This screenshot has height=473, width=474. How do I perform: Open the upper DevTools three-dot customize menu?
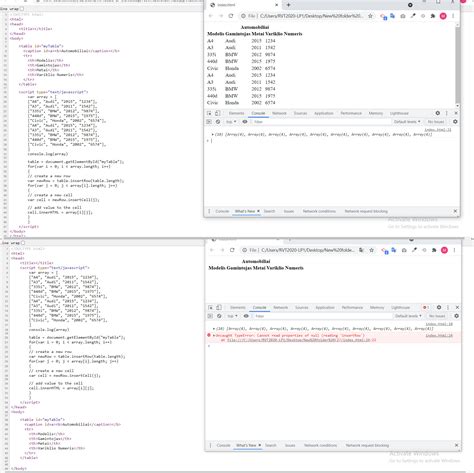tap(447, 113)
